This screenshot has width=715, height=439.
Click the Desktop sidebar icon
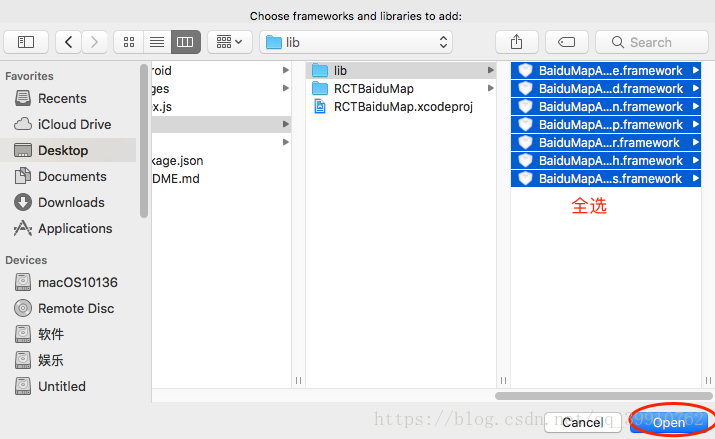[23, 150]
